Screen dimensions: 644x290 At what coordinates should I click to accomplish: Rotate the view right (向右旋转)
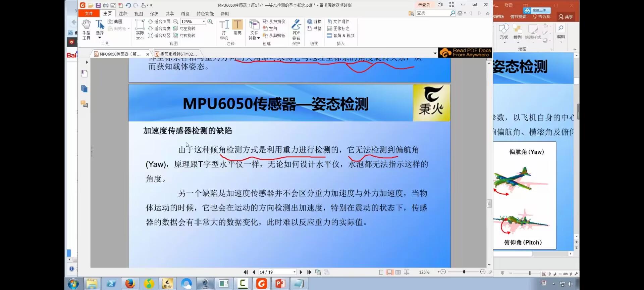(x=184, y=36)
